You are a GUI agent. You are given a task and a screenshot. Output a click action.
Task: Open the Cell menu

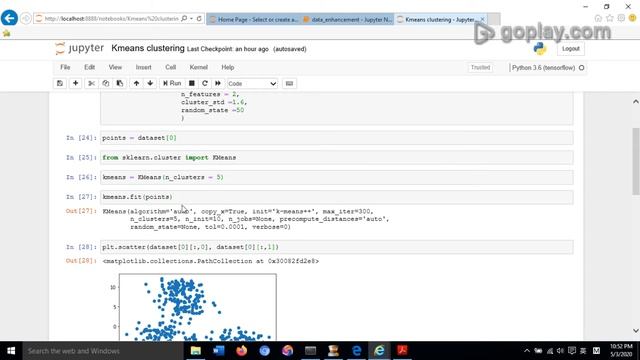[x=171, y=67]
